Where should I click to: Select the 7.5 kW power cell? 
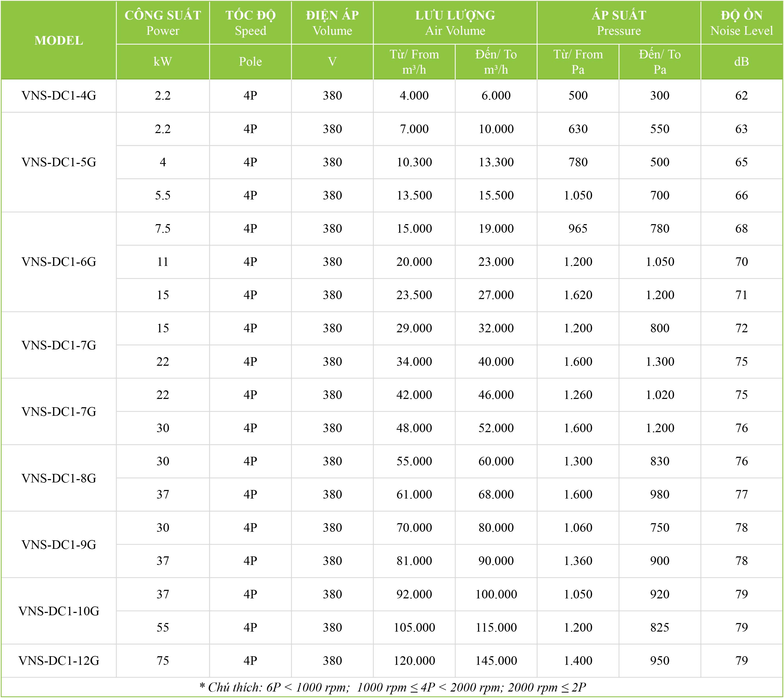pos(163,229)
